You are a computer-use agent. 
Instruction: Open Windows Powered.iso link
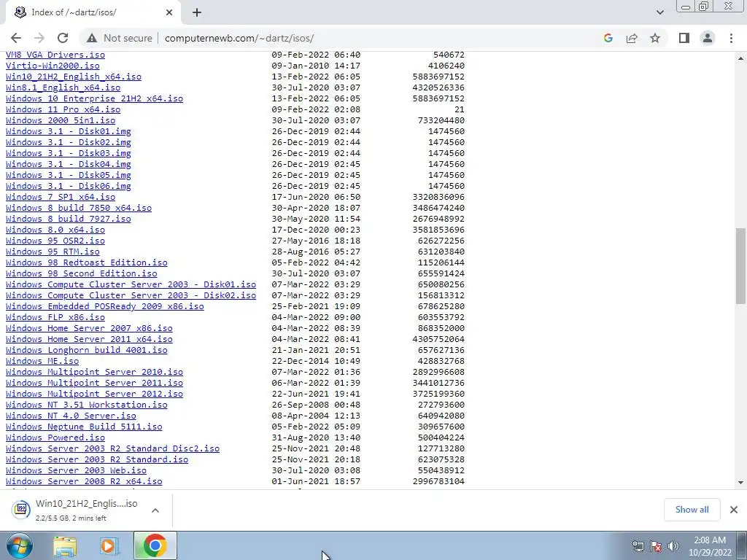point(55,438)
